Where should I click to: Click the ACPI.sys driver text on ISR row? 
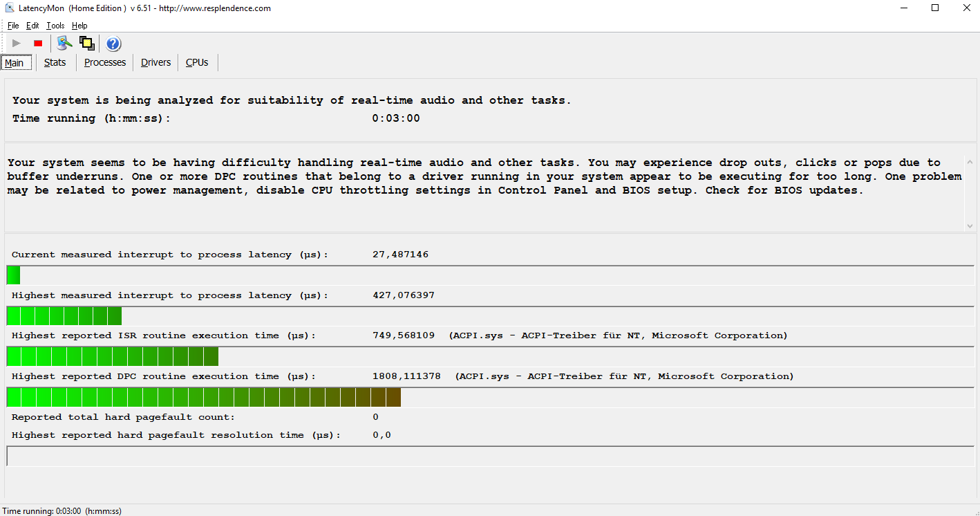point(618,335)
